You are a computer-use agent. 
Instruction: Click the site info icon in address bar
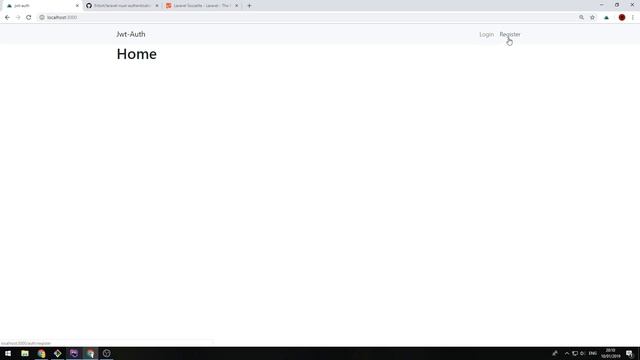coord(42,18)
